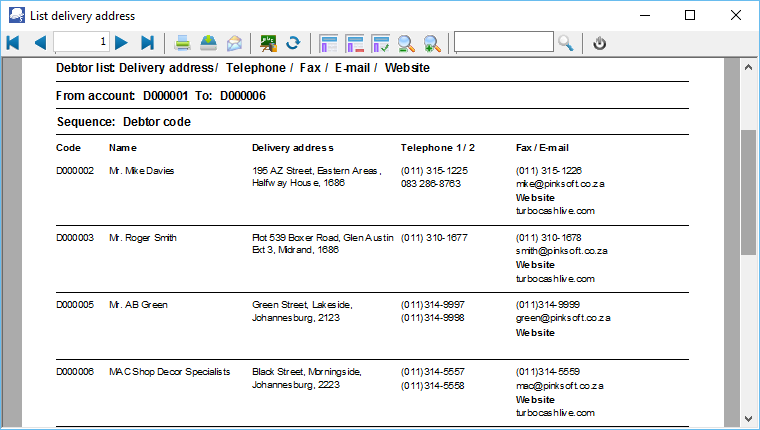Click the page number input field

coord(81,42)
